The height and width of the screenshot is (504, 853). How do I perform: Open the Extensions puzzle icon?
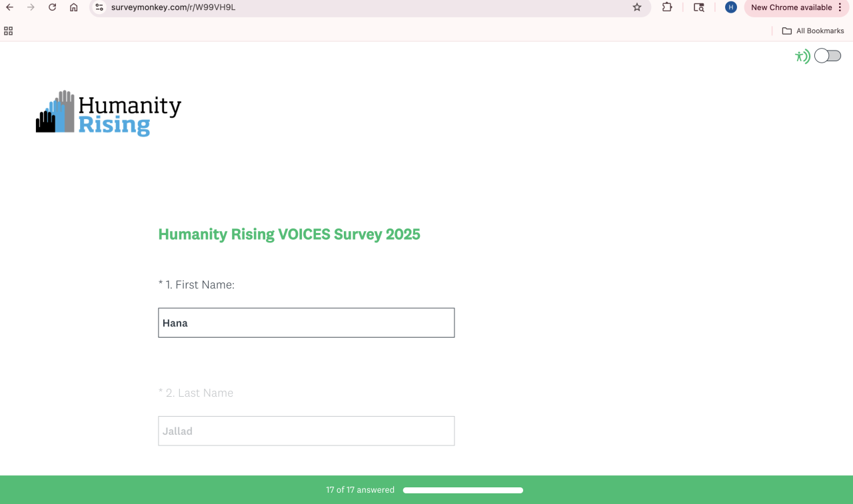point(667,7)
